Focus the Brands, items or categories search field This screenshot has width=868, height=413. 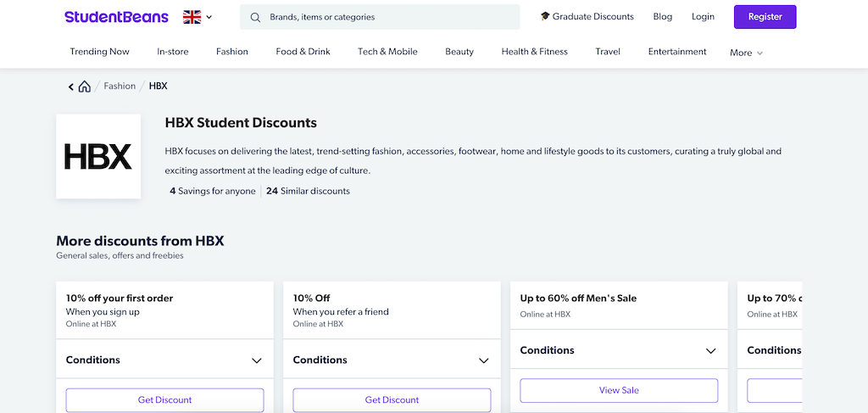point(380,17)
